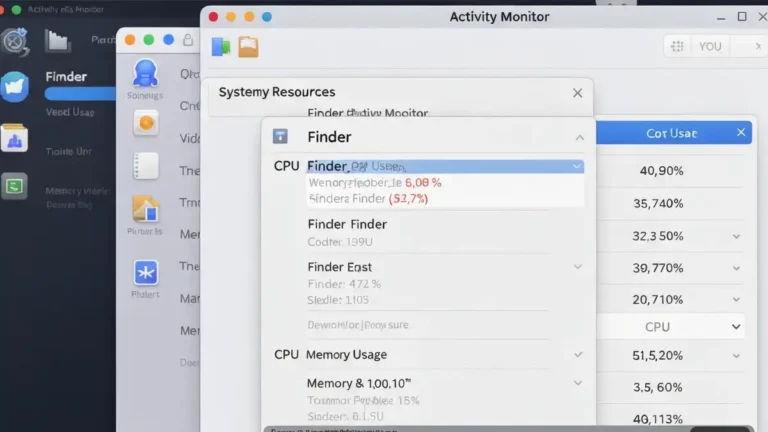
Task: Expand the Memory & 1,00,10 row
Action: (x=577, y=383)
